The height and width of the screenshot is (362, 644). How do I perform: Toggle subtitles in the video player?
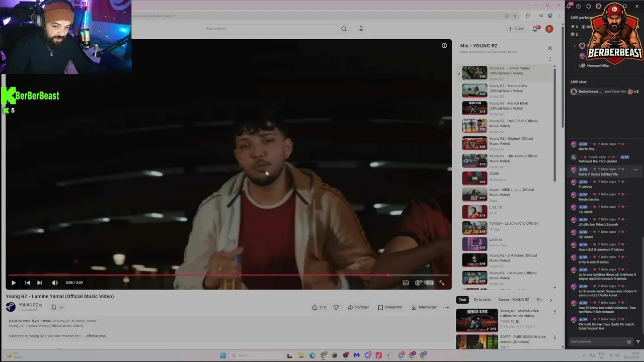[406, 283]
